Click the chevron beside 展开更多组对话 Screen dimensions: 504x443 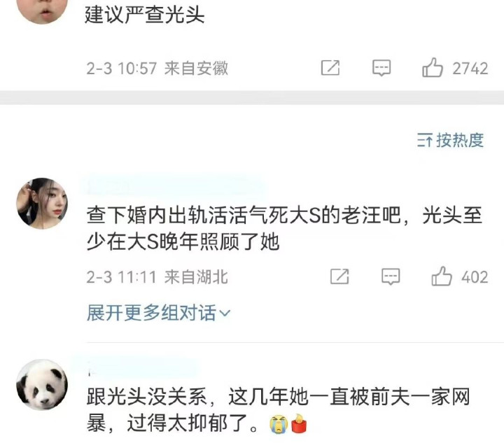(x=225, y=313)
